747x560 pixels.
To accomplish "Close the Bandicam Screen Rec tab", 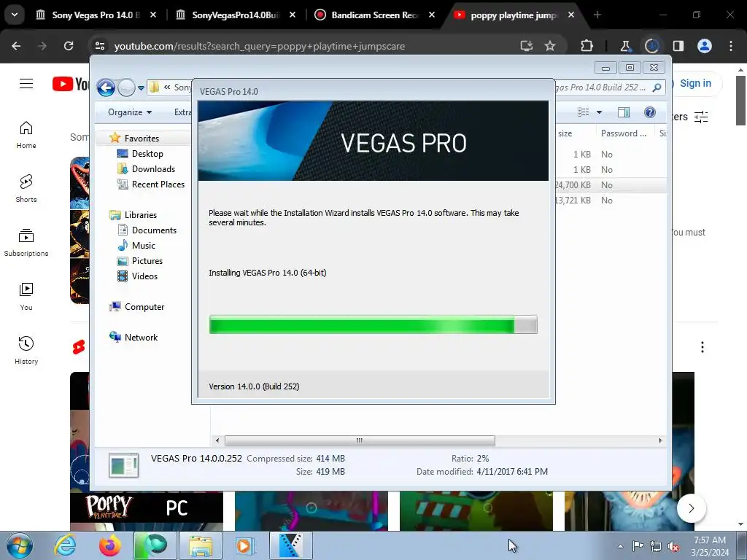I will coord(432,15).
